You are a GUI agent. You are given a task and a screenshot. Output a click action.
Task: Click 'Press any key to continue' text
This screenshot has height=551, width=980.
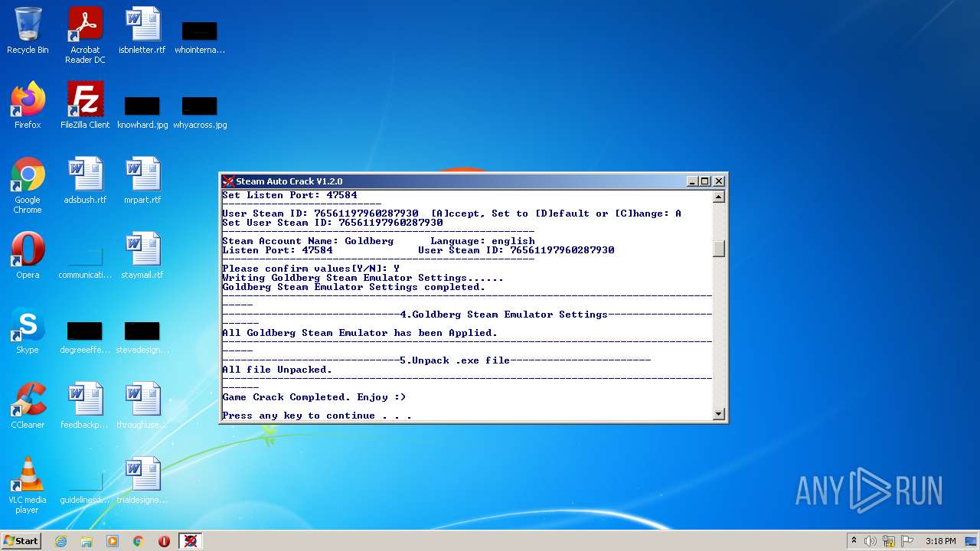(317, 416)
